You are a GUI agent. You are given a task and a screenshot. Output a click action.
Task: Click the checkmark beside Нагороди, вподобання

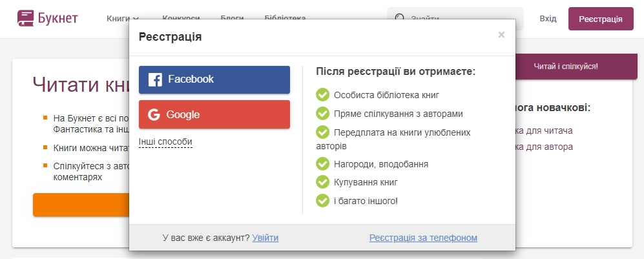pos(322,164)
